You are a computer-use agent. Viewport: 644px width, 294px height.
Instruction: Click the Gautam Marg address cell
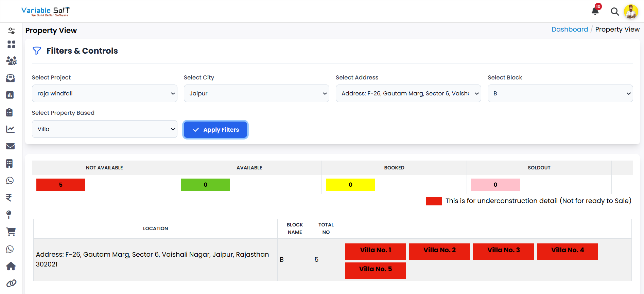click(155, 259)
